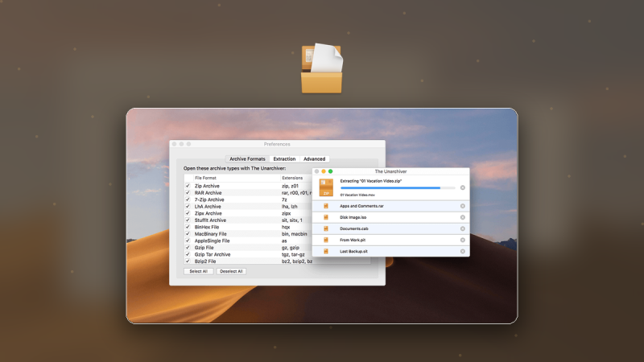Uncheck AppleSingle File format
The height and width of the screenshot is (362, 644).
[188, 241]
